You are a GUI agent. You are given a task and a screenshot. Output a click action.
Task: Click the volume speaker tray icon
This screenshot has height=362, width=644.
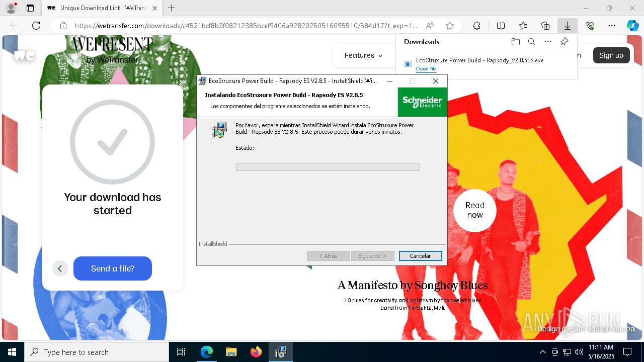[579, 352]
